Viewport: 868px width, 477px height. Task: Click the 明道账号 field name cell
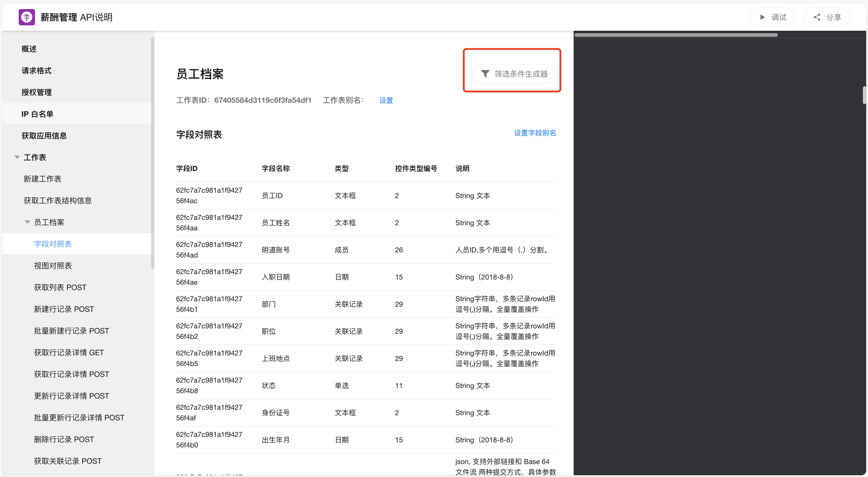(x=276, y=250)
